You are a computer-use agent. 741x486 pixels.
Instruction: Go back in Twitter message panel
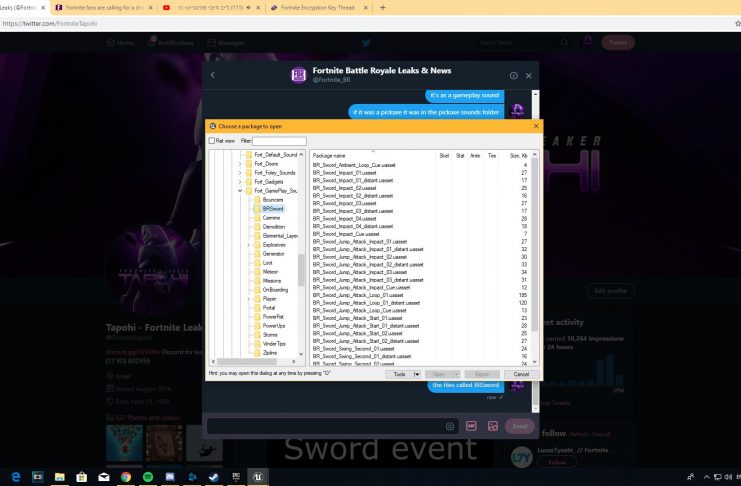click(x=213, y=75)
